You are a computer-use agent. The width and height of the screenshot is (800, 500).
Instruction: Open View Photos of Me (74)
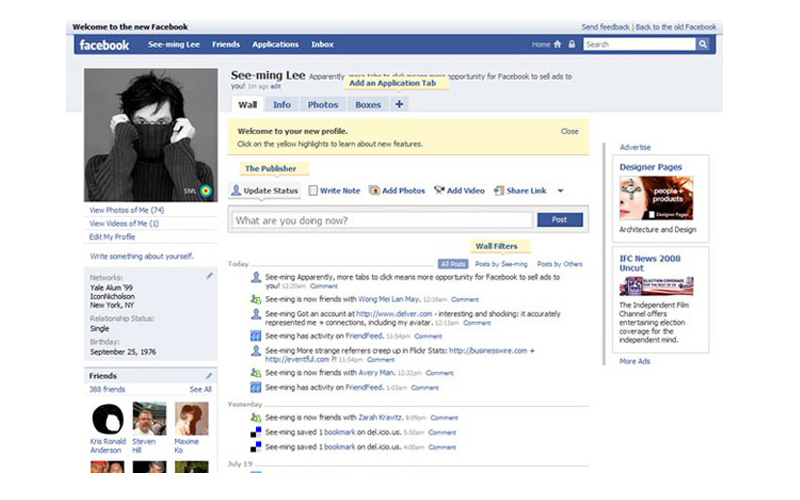(127, 210)
